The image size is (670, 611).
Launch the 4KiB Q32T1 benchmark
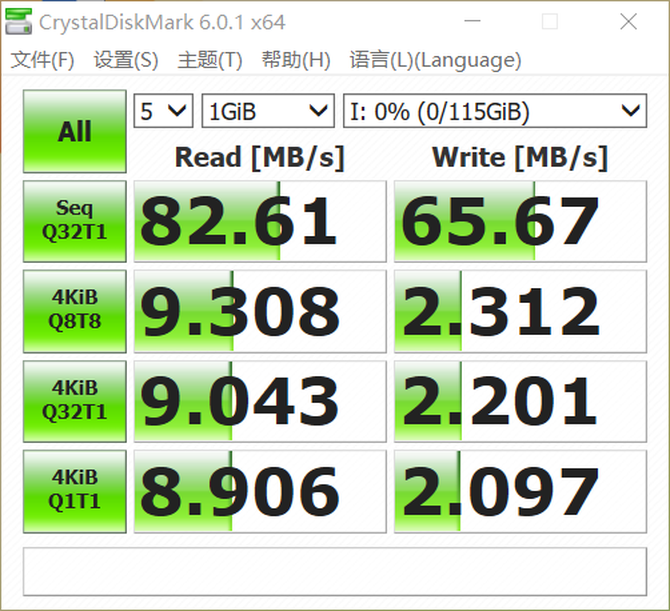75,401
